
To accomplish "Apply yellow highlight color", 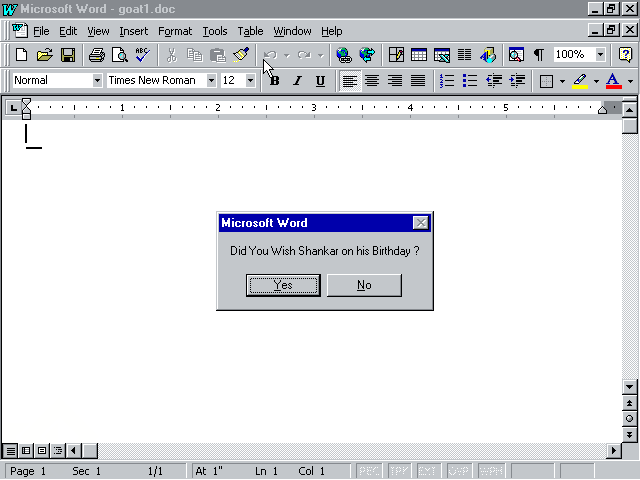I will [580, 81].
